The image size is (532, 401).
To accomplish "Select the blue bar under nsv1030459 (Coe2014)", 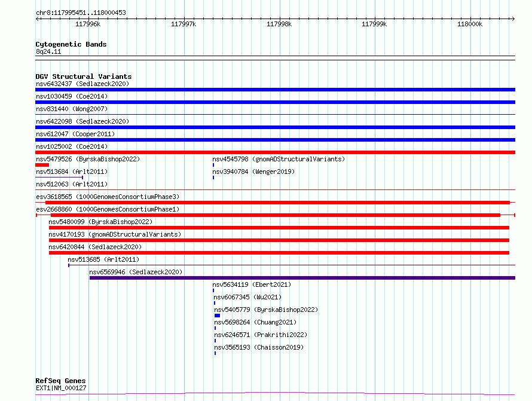I will (x=275, y=102).
